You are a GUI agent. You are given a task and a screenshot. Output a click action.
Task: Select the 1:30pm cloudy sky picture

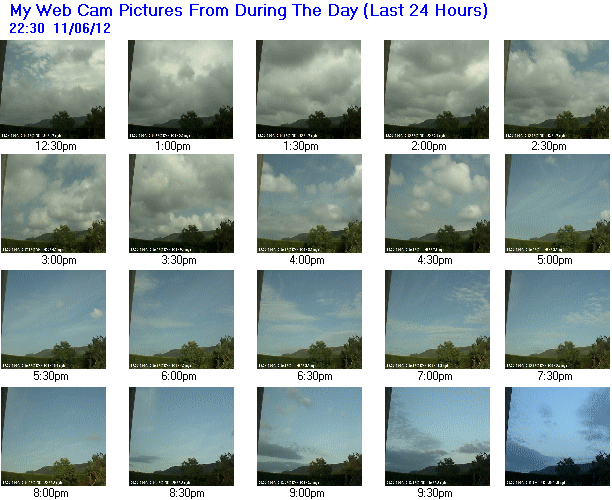308,89
